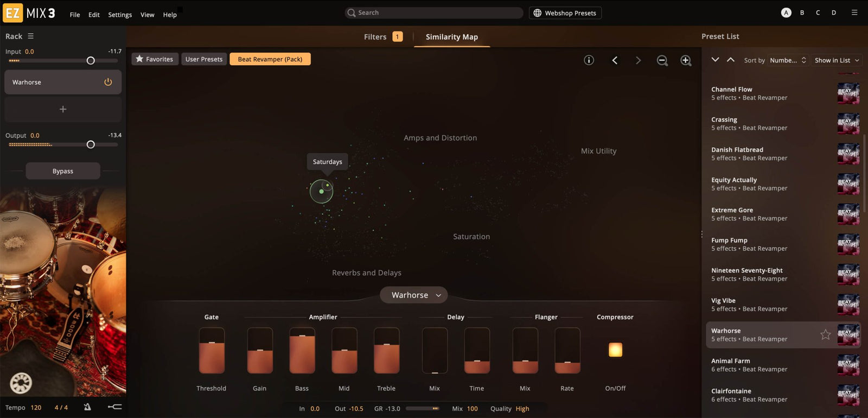Toggle the Beat Revamper (Pack) filter

pyautogui.click(x=270, y=59)
